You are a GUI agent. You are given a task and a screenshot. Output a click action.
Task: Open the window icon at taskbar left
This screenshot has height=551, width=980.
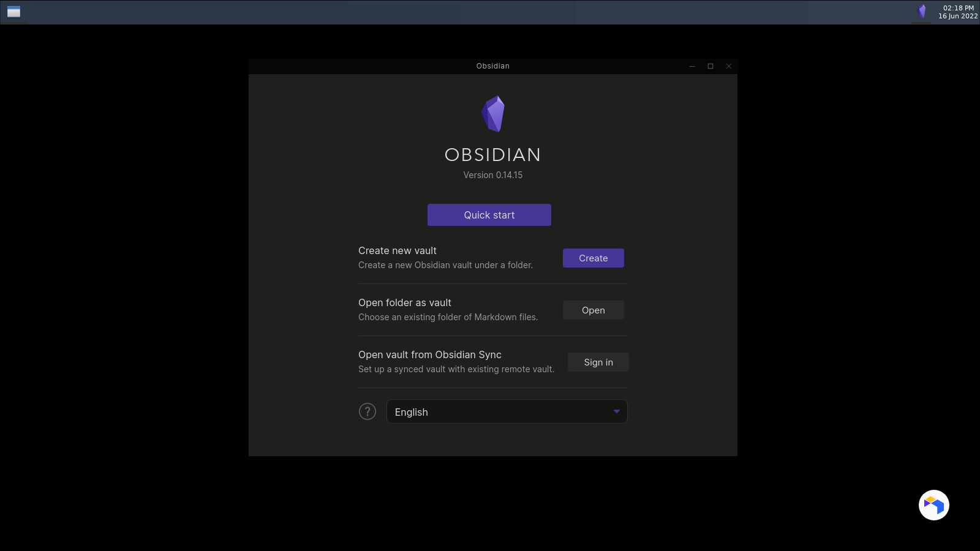tap(13, 12)
